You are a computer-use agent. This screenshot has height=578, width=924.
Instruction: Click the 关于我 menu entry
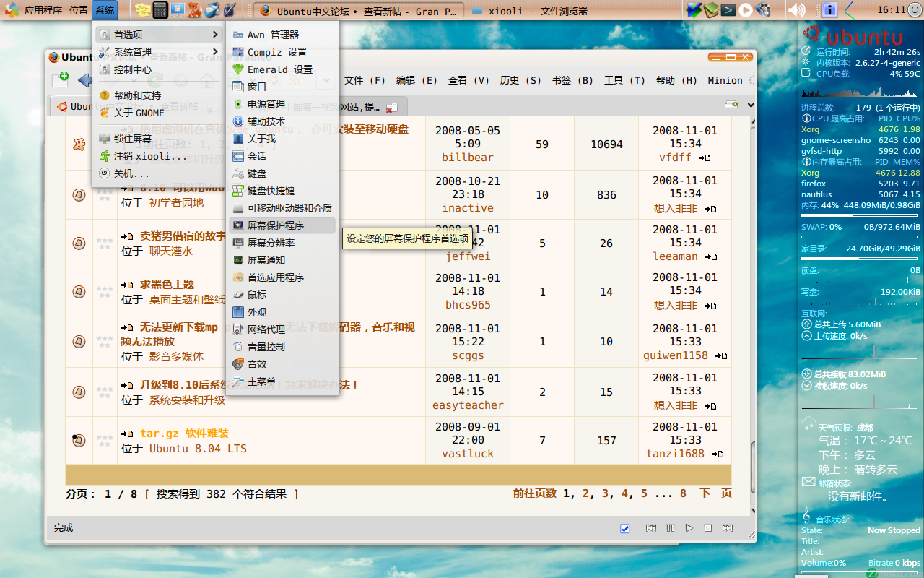coord(282,139)
